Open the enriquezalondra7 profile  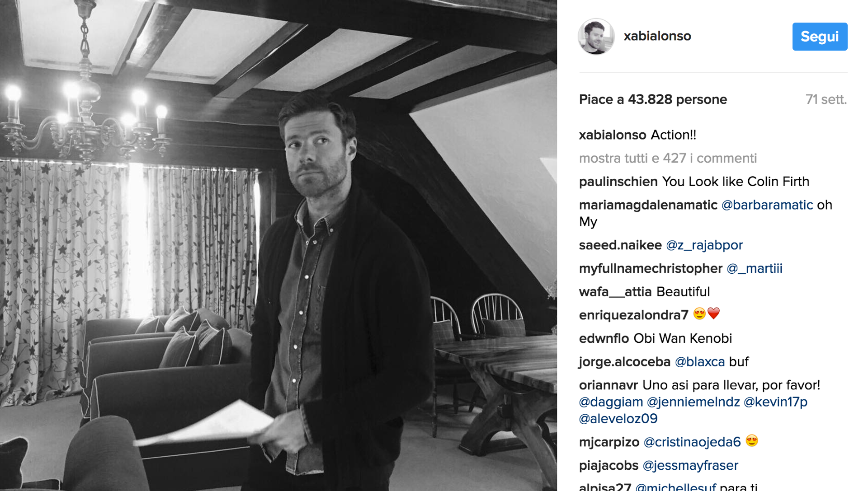(x=633, y=315)
